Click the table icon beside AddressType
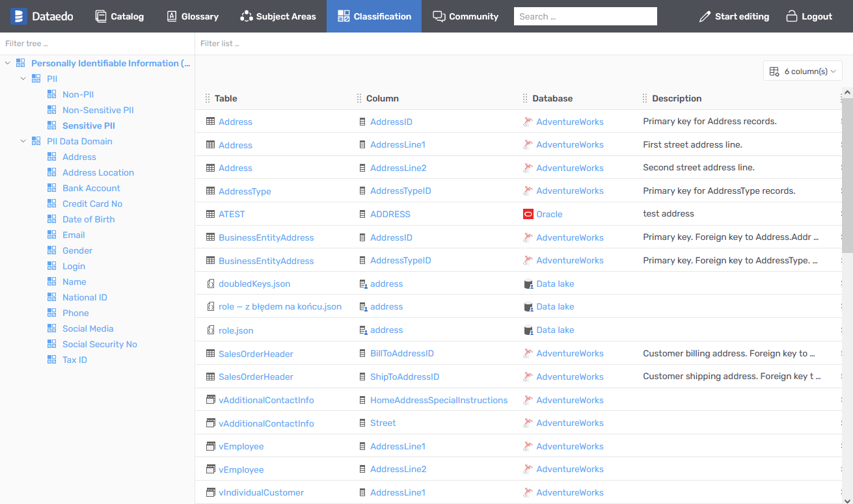The height and width of the screenshot is (504, 853). (210, 191)
